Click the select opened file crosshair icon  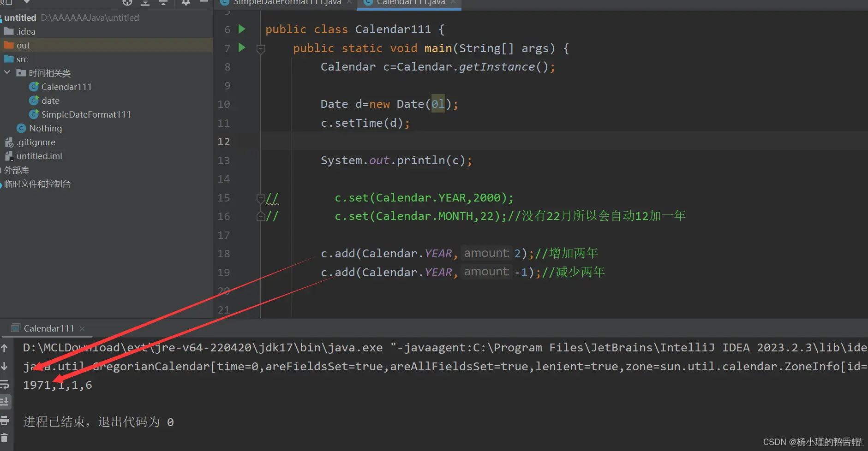(x=127, y=2)
